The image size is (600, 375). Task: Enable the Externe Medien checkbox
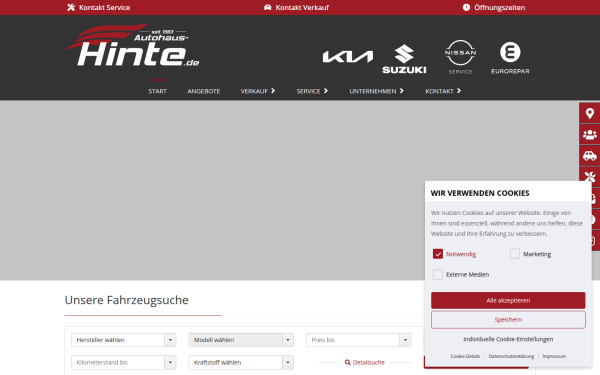coord(438,274)
